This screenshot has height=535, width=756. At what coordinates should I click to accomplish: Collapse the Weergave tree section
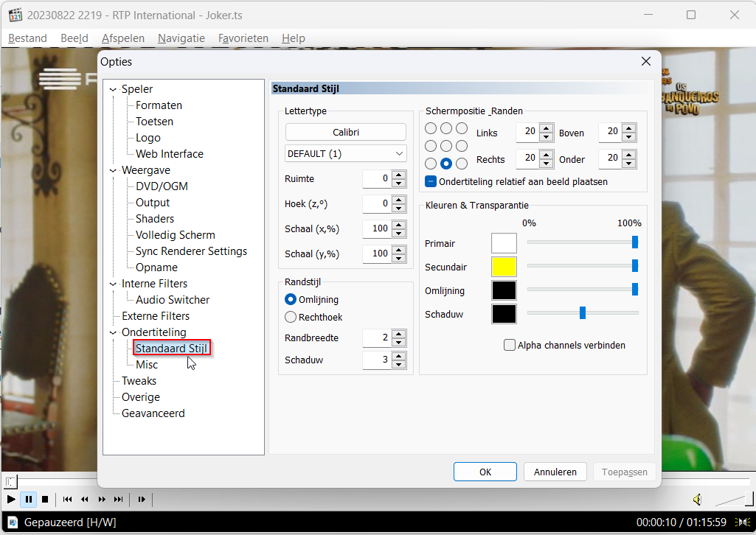point(113,170)
